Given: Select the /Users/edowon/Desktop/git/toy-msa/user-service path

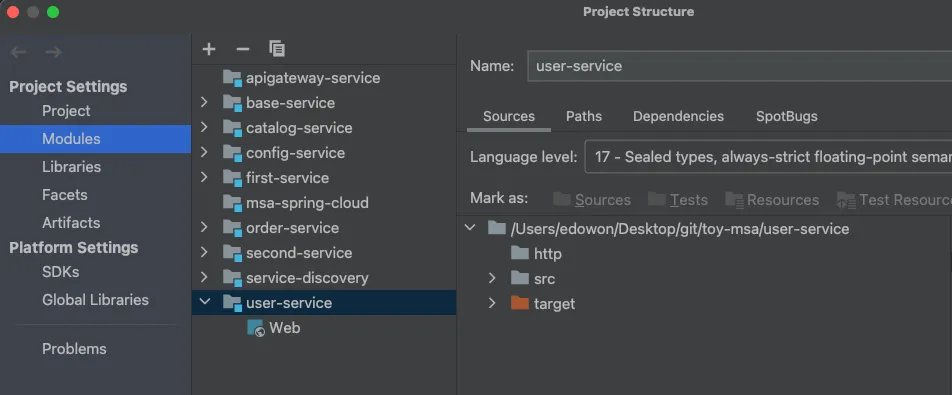Looking at the screenshot, I should (680, 229).
